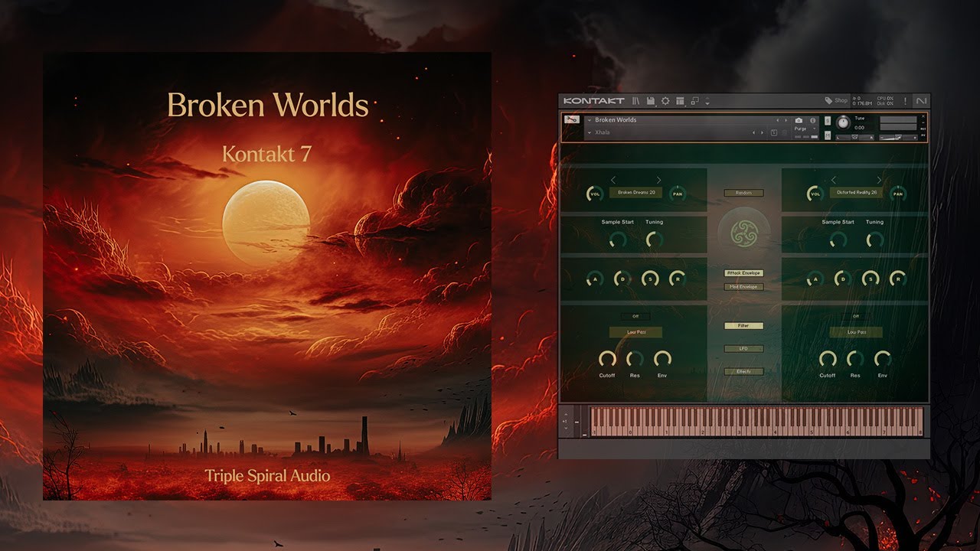Switch to the Filter tab
980x551 pixels.
(743, 326)
